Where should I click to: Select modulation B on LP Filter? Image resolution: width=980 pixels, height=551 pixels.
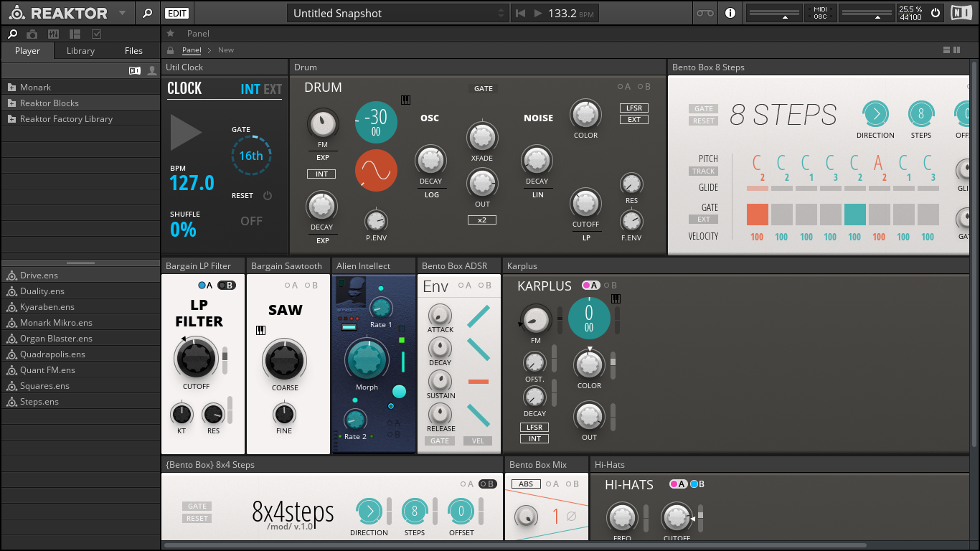click(x=227, y=286)
